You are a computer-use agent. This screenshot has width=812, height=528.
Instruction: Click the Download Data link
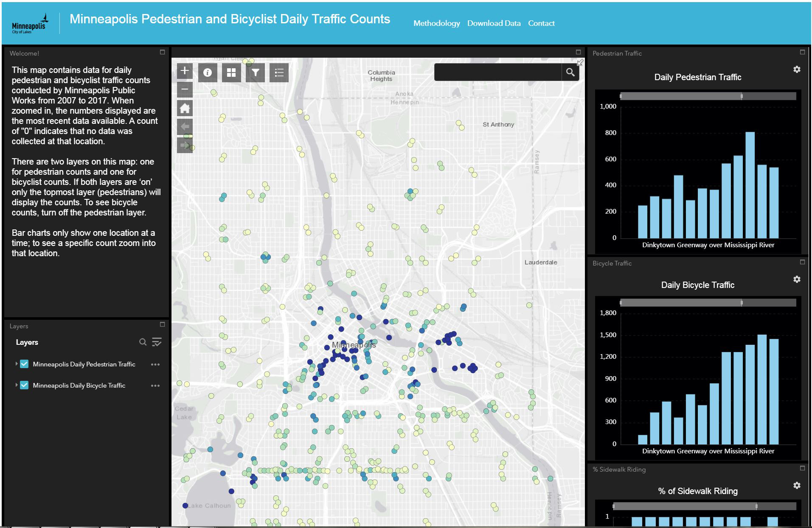(494, 23)
